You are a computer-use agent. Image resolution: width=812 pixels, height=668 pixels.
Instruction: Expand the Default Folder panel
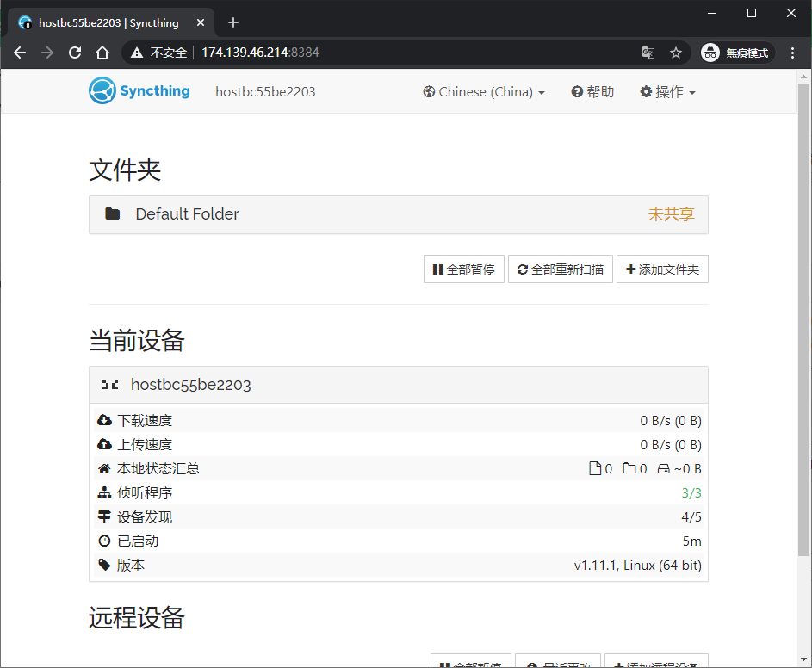tap(398, 214)
